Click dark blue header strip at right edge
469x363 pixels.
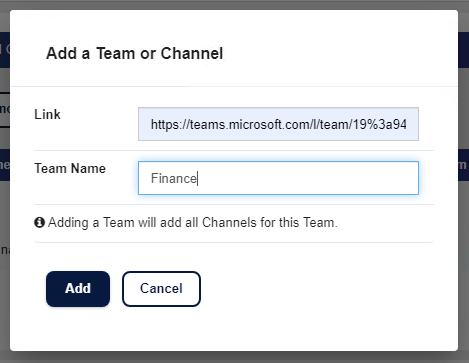[x=464, y=50]
